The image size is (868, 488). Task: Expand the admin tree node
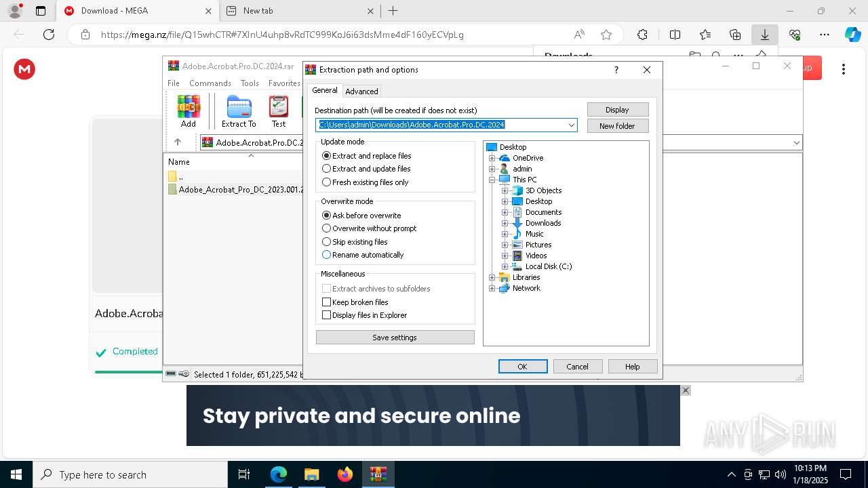(492, 169)
